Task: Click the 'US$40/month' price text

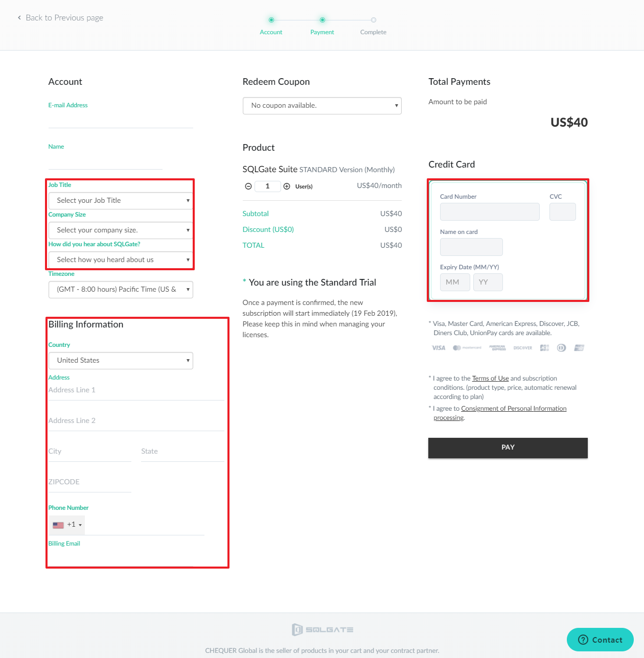Action: coord(379,186)
